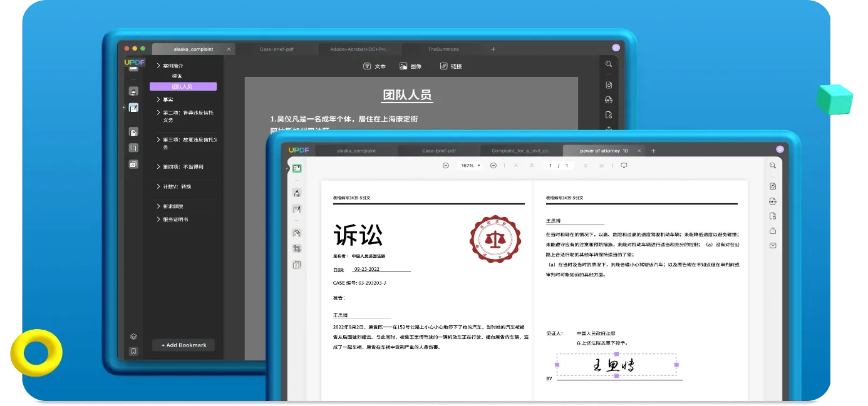Click the share icon in front window
Image resolution: width=868 pixels, height=406 pixels.
[773, 231]
